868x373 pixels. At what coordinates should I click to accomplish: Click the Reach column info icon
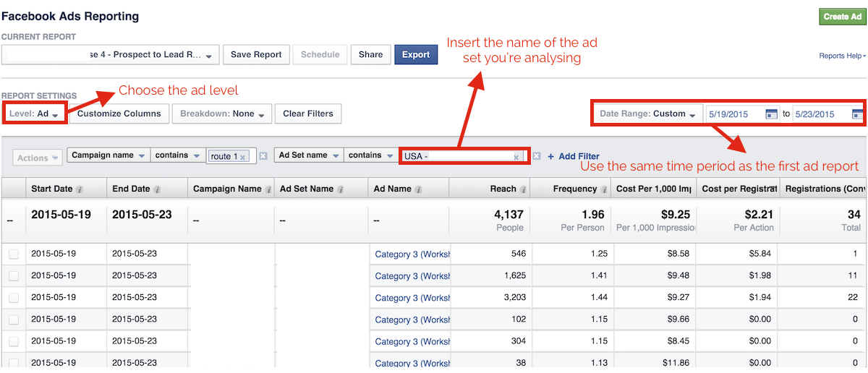(x=524, y=189)
